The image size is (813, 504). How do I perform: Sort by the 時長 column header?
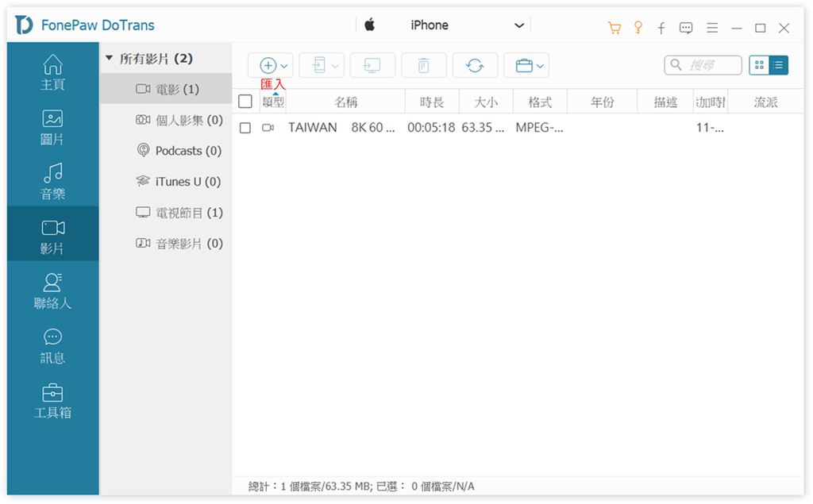point(432,102)
